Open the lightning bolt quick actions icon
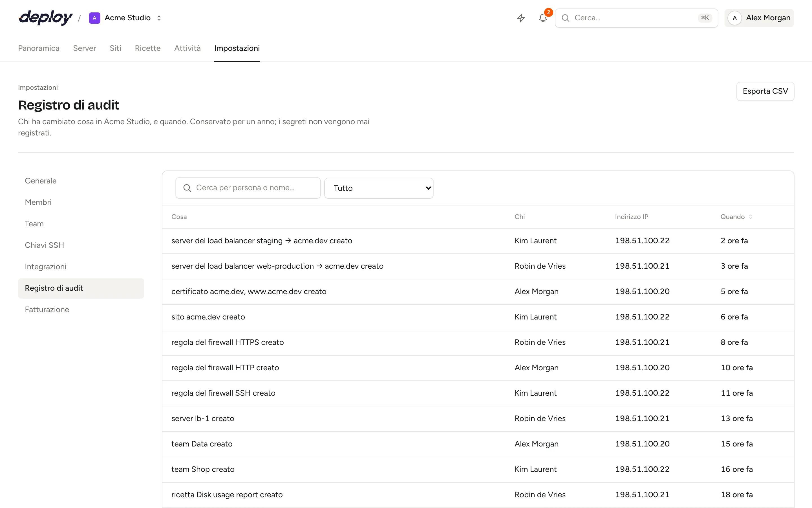812x508 pixels. point(521,18)
